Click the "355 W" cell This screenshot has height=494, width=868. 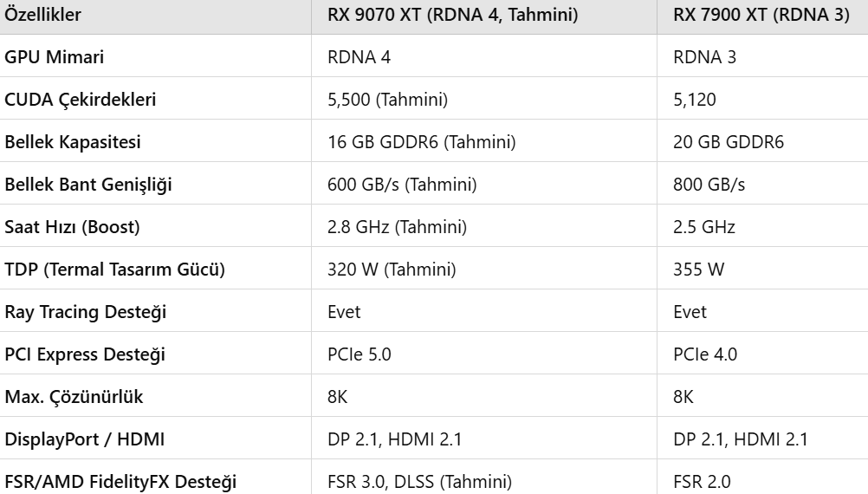pyautogui.click(x=696, y=270)
